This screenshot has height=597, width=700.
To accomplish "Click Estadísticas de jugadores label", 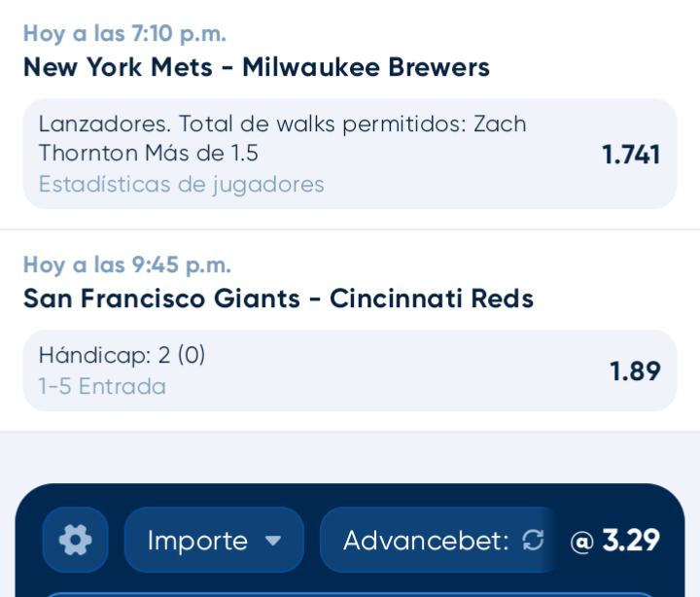I will (181, 185).
